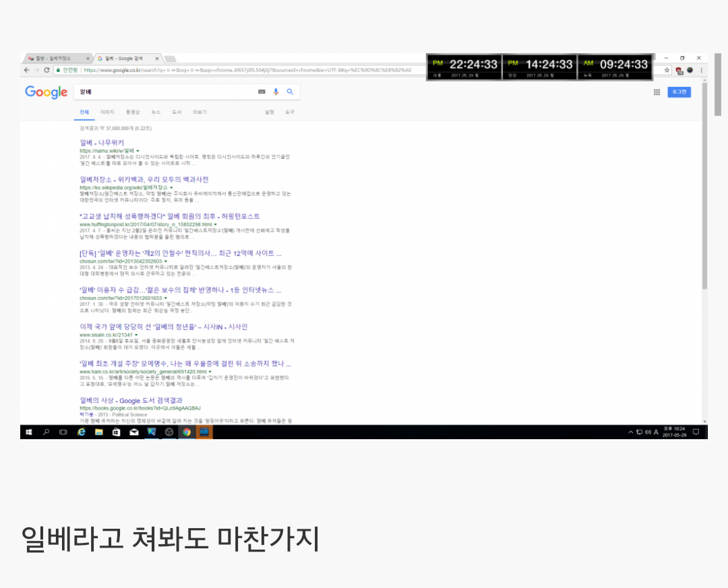Open the '일베 이용자 수 급감' result
The height and width of the screenshot is (588, 728).
[180, 290]
